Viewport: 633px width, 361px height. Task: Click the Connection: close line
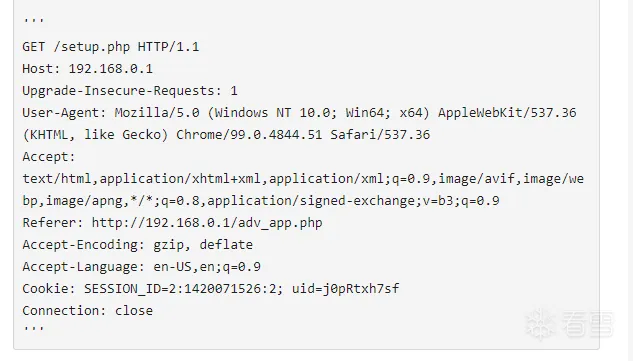[x=88, y=311]
